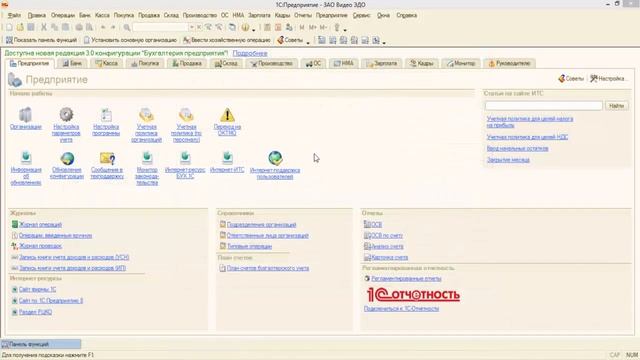The height and width of the screenshot is (360, 640).
Task: Open the Справка menu
Action: [407, 16]
